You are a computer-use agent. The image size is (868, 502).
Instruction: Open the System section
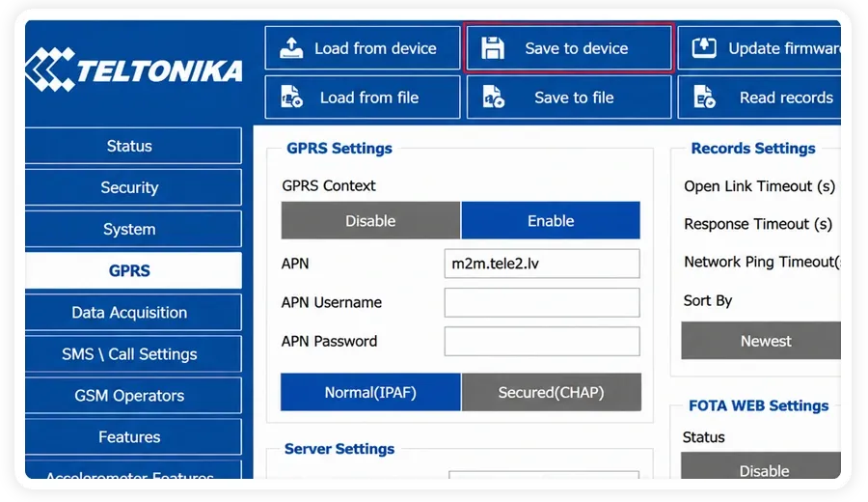point(133,229)
